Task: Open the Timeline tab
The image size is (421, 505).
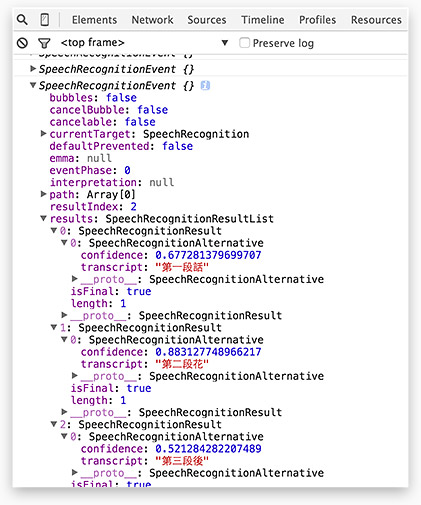Action: pyautogui.click(x=263, y=20)
